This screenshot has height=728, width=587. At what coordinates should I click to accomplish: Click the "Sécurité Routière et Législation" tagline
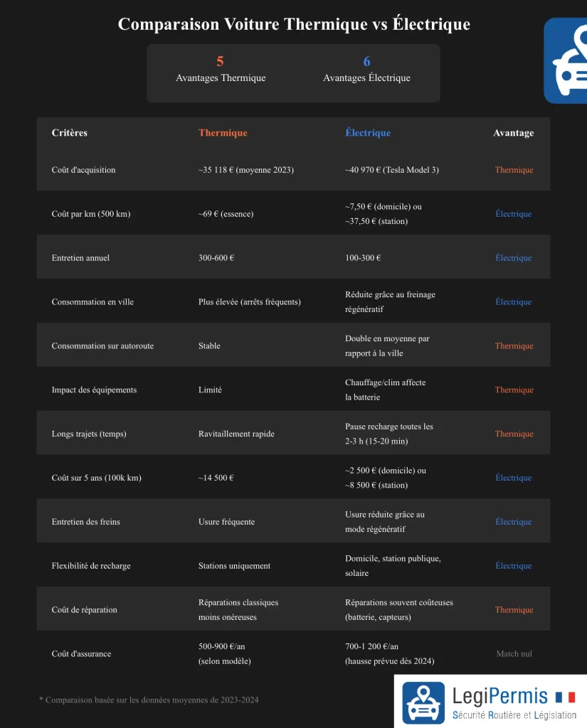coord(513,714)
